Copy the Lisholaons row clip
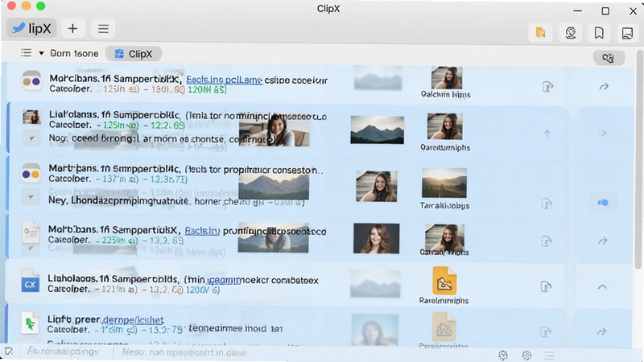The width and height of the screenshot is (644, 362). tap(546, 286)
